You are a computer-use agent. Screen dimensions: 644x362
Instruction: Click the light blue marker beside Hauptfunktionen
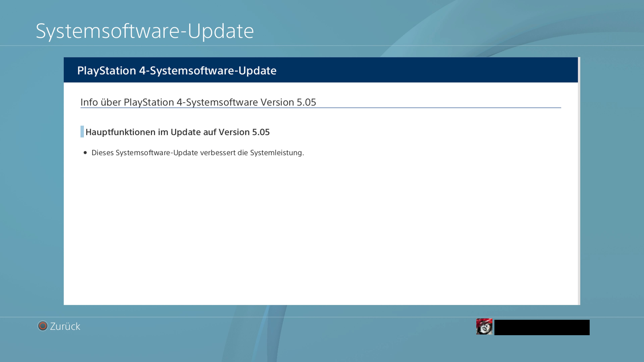tap(82, 132)
